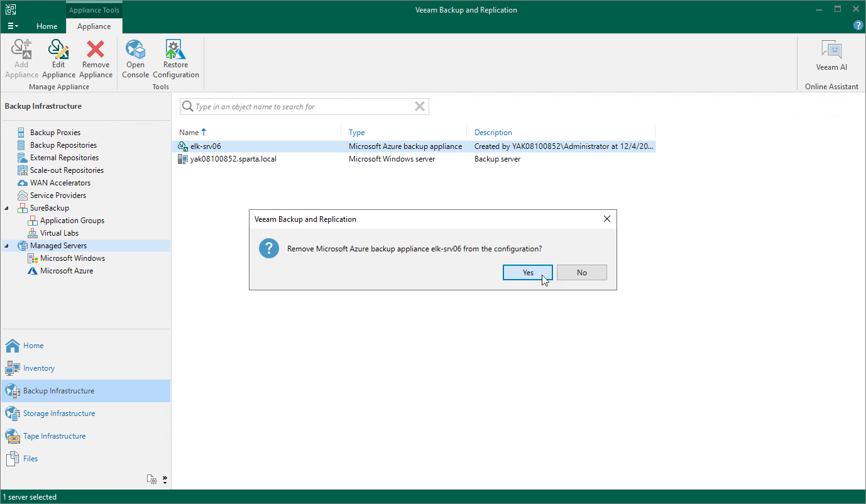The image size is (866, 504).
Task: Click the Backup server description cell
Action: click(498, 159)
